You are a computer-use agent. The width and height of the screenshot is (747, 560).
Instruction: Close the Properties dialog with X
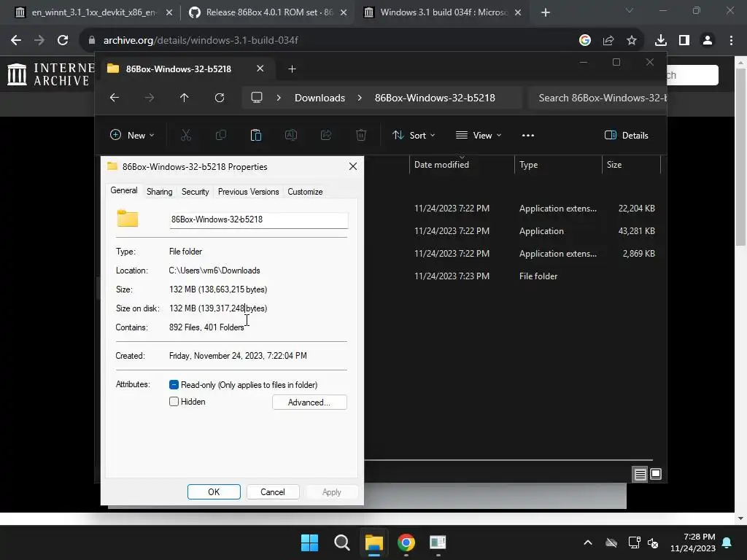pyautogui.click(x=353, y=166)
